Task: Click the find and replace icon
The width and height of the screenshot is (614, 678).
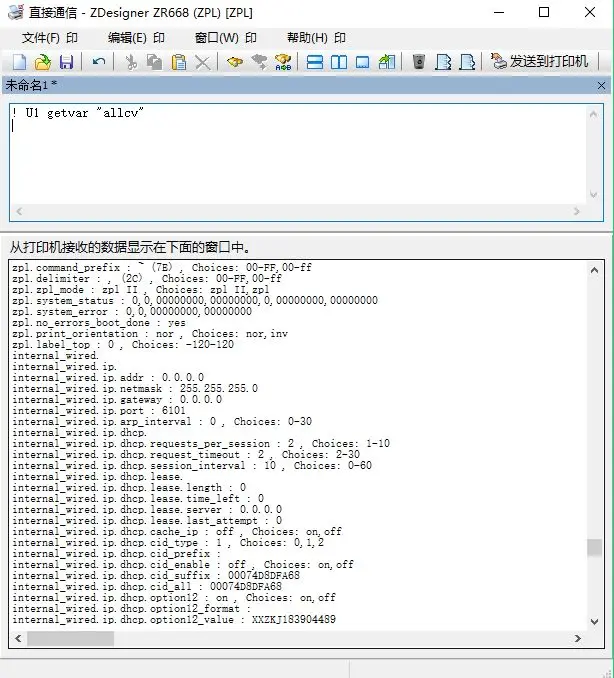Action: [283, 62]
